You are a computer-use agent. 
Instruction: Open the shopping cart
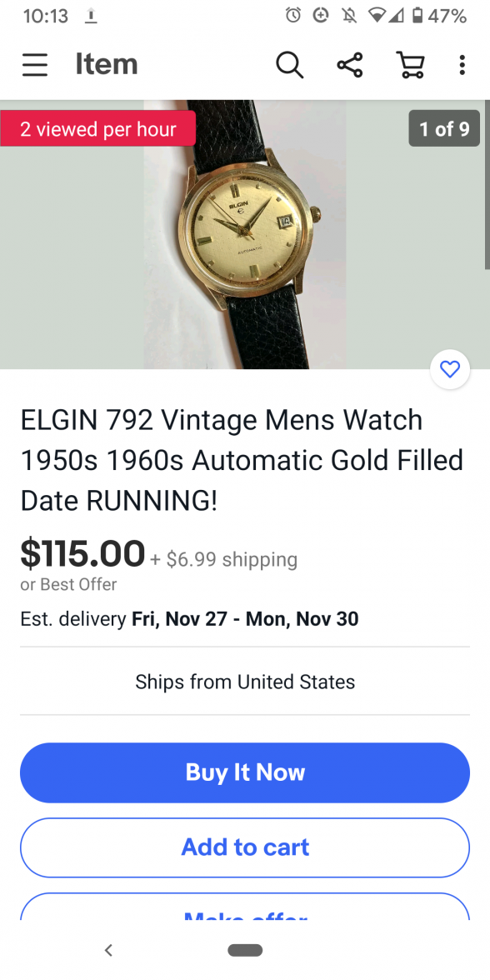coord(411,64)
